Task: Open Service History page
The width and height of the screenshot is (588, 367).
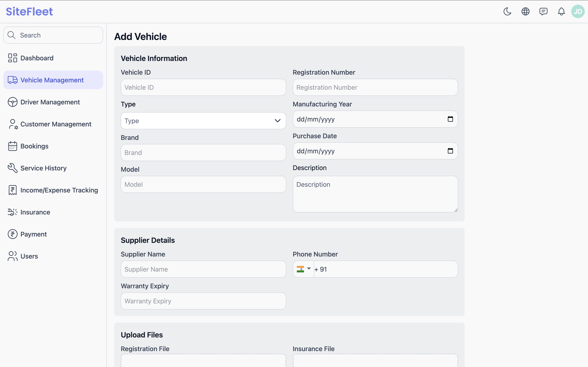Action: click(43, 168)
